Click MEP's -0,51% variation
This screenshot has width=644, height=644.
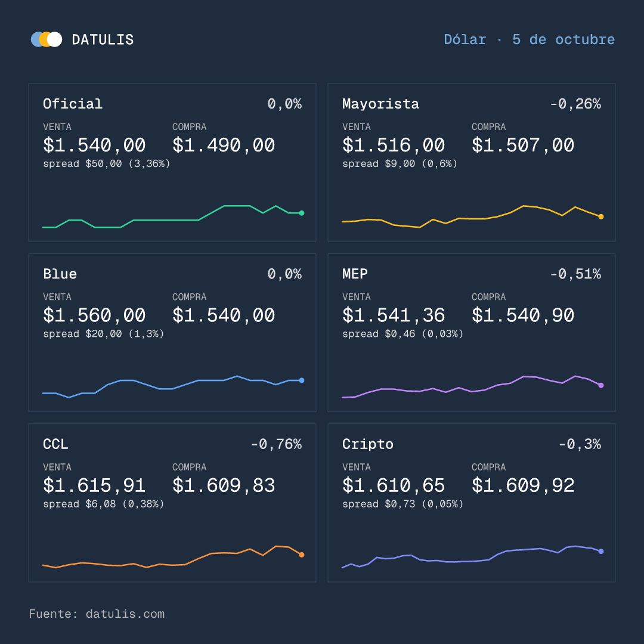[x=575, y=274]
